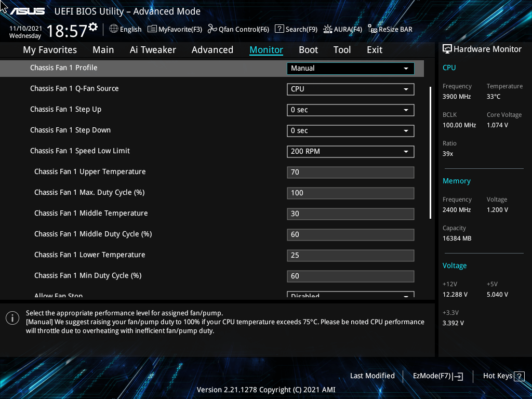Viewport: 532px width, 399px height.
Task: Click the 11/10/2021 Wednesday date
Action: pyautogui.click(x=25, y=32)
